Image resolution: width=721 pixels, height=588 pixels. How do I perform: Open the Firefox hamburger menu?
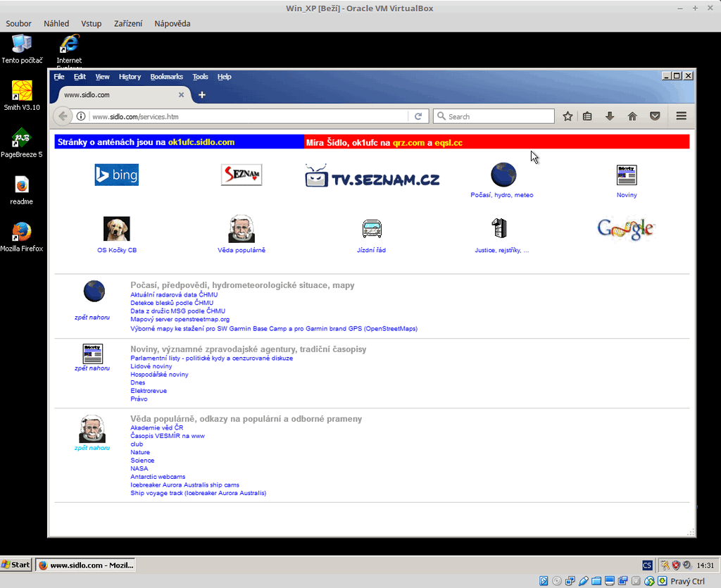681,116
